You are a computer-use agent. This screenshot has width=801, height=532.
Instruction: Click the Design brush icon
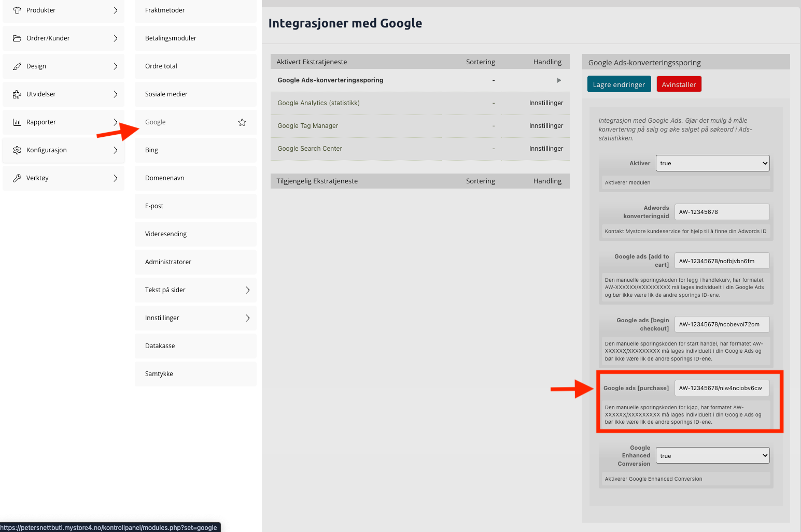tap(17, 66)
